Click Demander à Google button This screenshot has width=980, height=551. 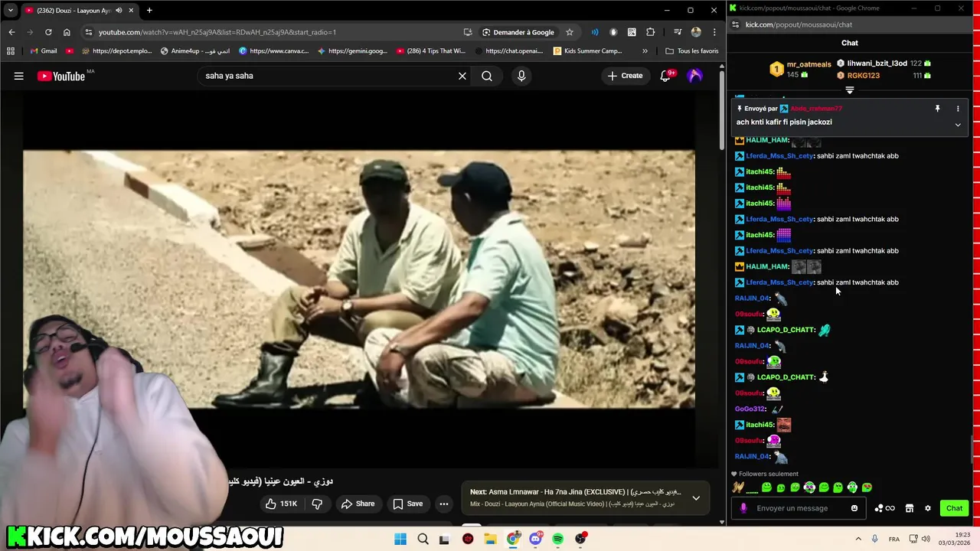[x=518, y=32]
